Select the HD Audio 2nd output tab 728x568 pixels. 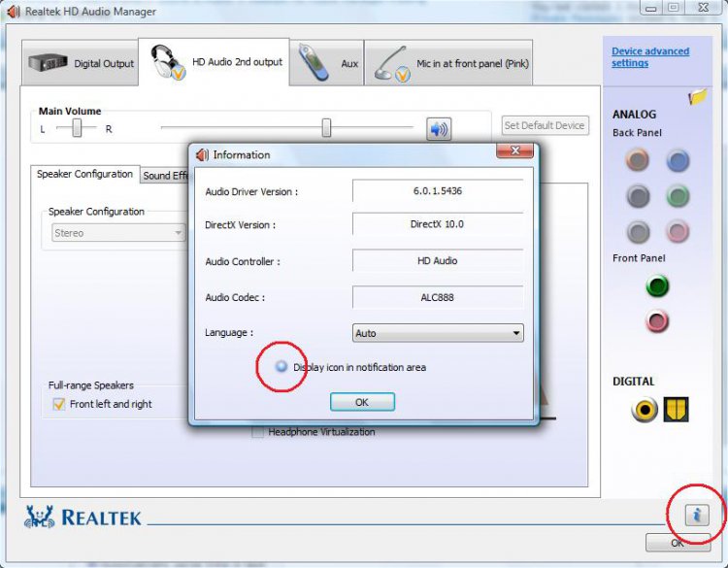point(215,62)
